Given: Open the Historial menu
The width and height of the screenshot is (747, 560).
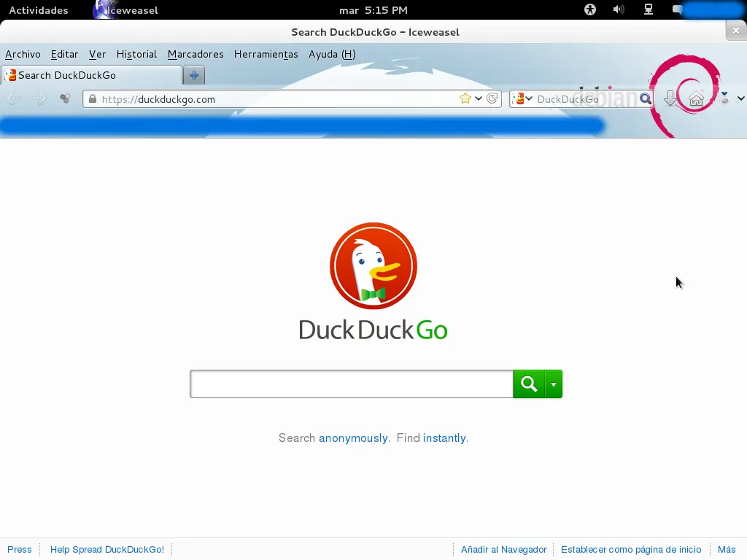Looking at the screenshot, I should coord(136,54).
